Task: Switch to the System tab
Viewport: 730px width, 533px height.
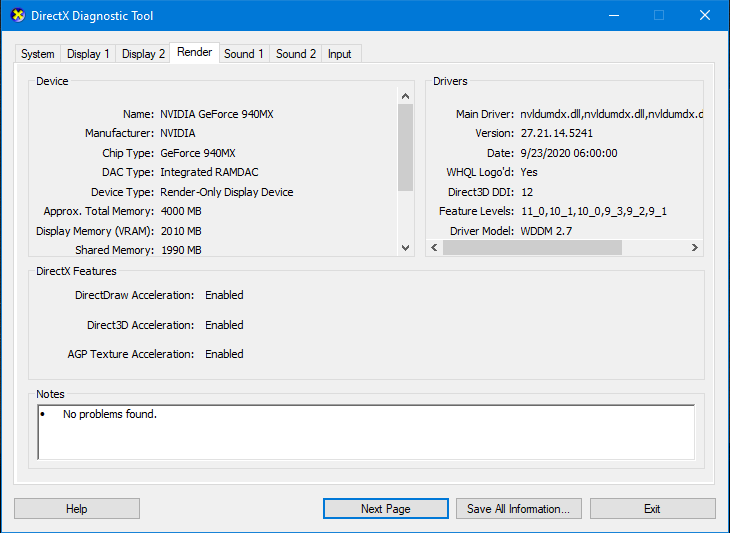Action: pyautogui.click(x=38, y=54)
